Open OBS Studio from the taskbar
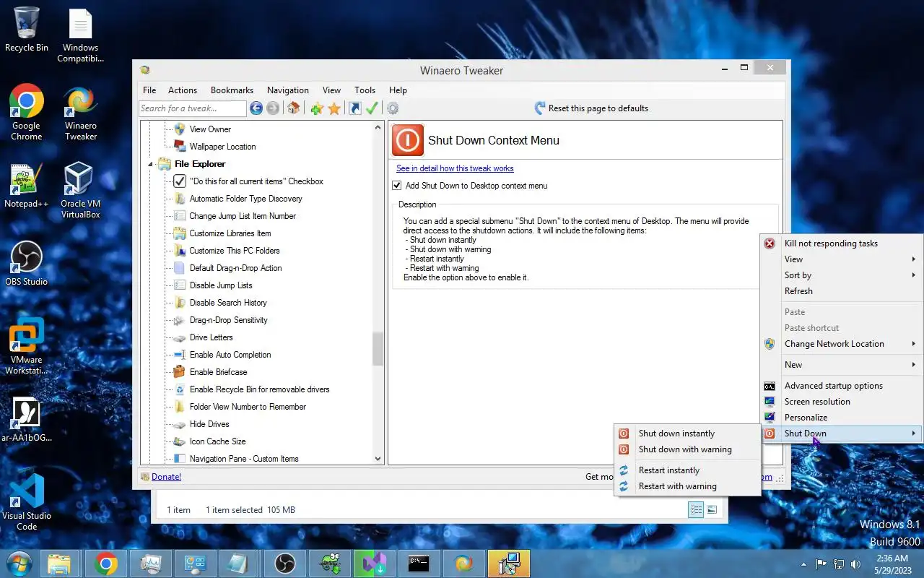 [285, 564]
